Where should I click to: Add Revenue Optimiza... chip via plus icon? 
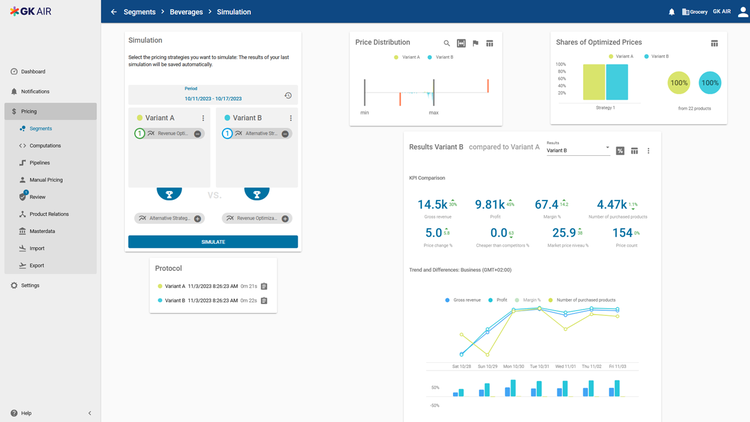click(285, 219)
